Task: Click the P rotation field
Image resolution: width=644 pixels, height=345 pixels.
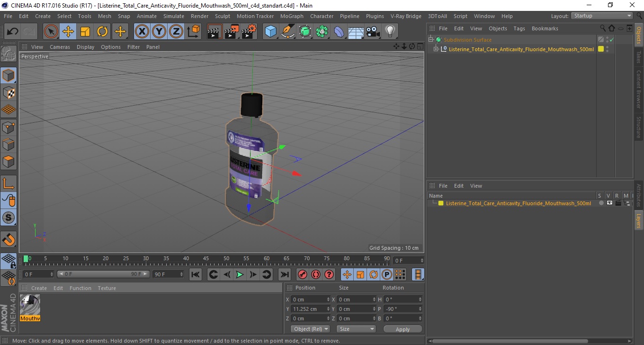Action: 403,309
